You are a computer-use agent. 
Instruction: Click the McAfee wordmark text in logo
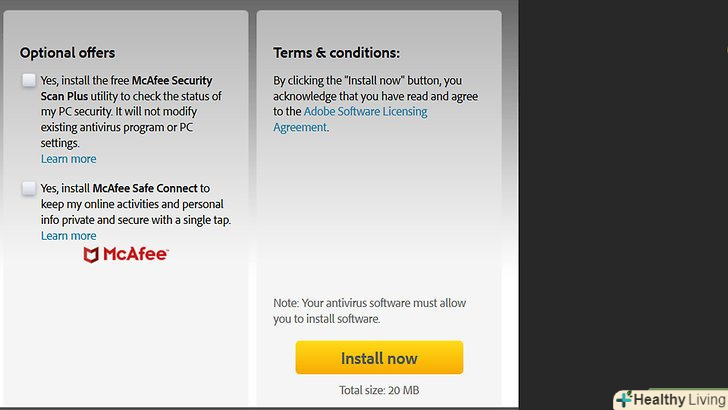click(x=135, y=255)
